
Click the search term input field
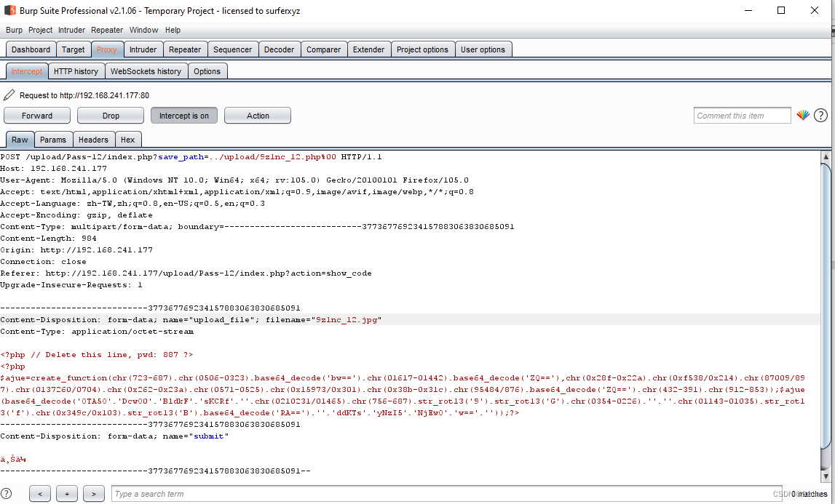pos(446,494)
